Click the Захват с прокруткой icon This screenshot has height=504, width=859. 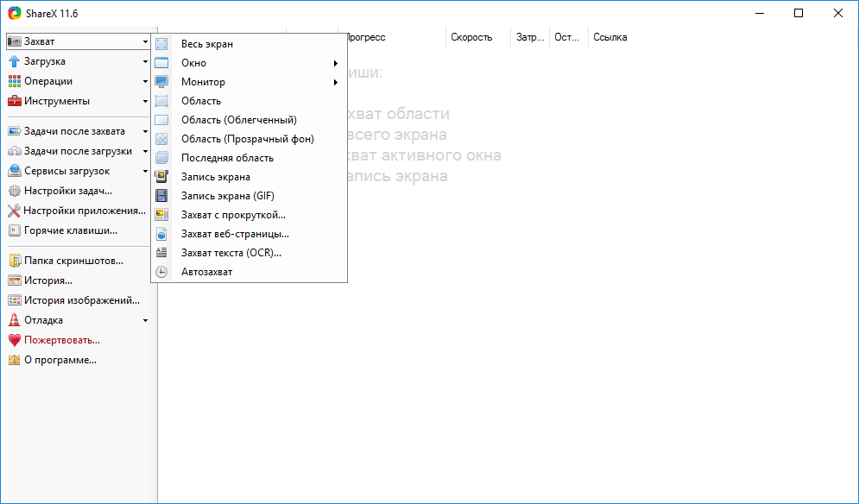click(x=161, y=215)
